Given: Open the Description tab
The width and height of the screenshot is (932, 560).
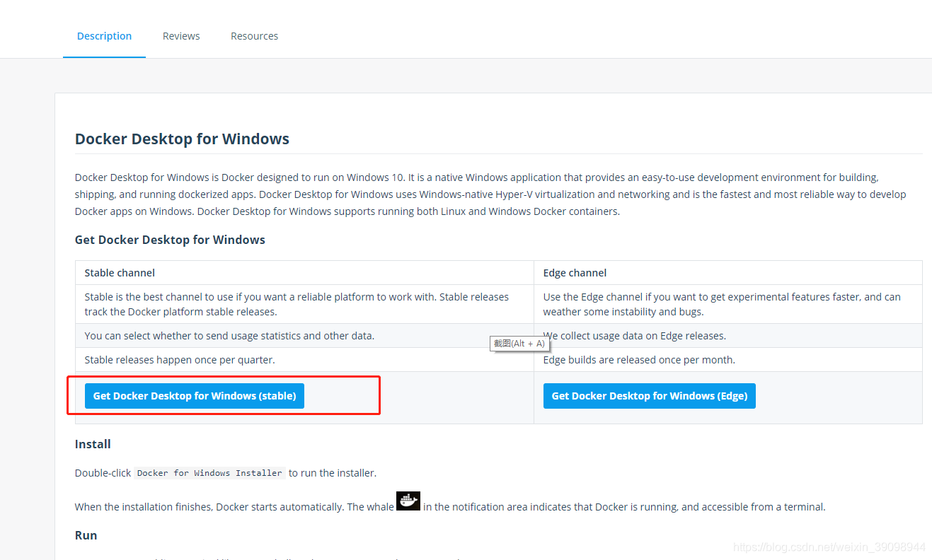Looking at the screenshot, I should (x=104, y=36).
